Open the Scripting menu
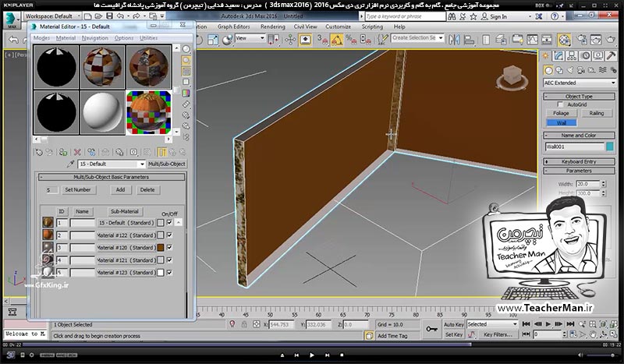 coord(372,27)
